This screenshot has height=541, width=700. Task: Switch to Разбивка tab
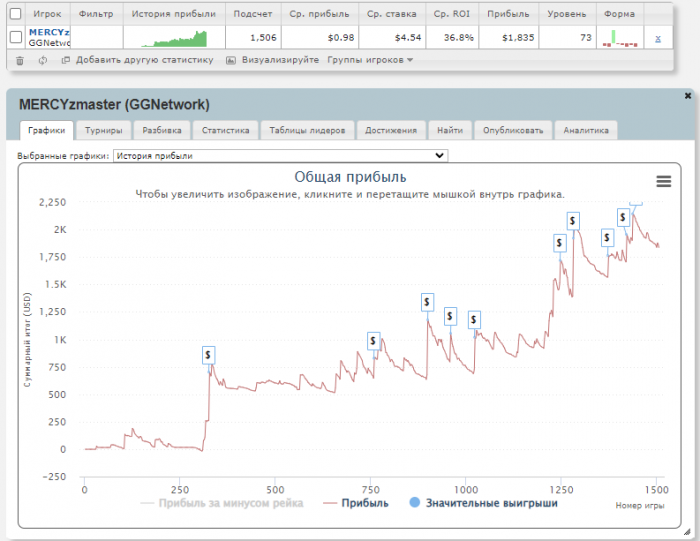pos(162,130)
